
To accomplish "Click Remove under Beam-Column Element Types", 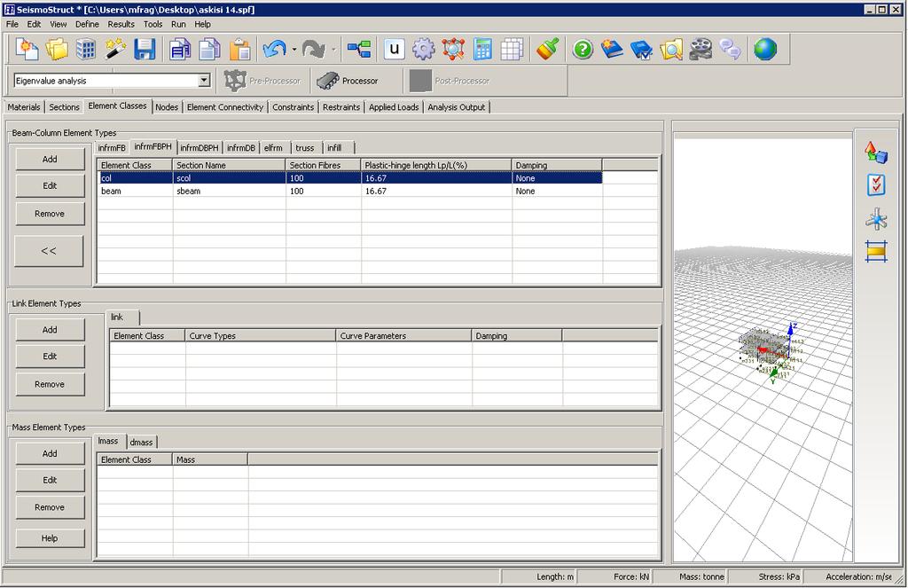I will (50, 214).
